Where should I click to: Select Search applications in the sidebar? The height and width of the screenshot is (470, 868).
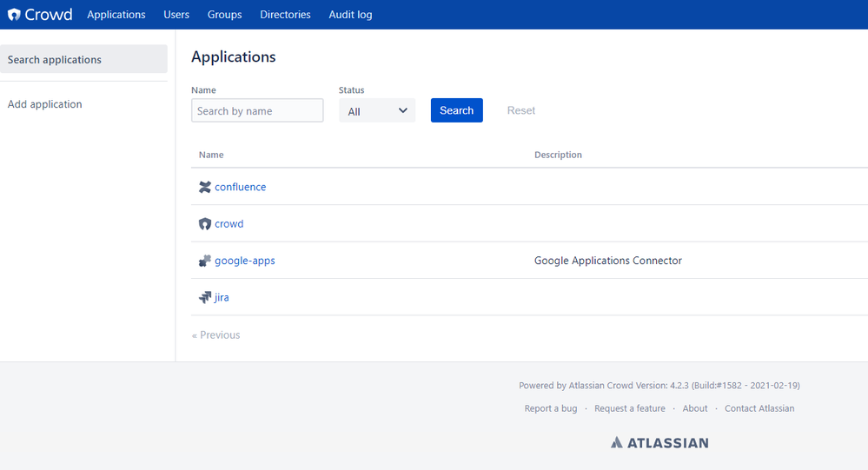coord(83,59)
